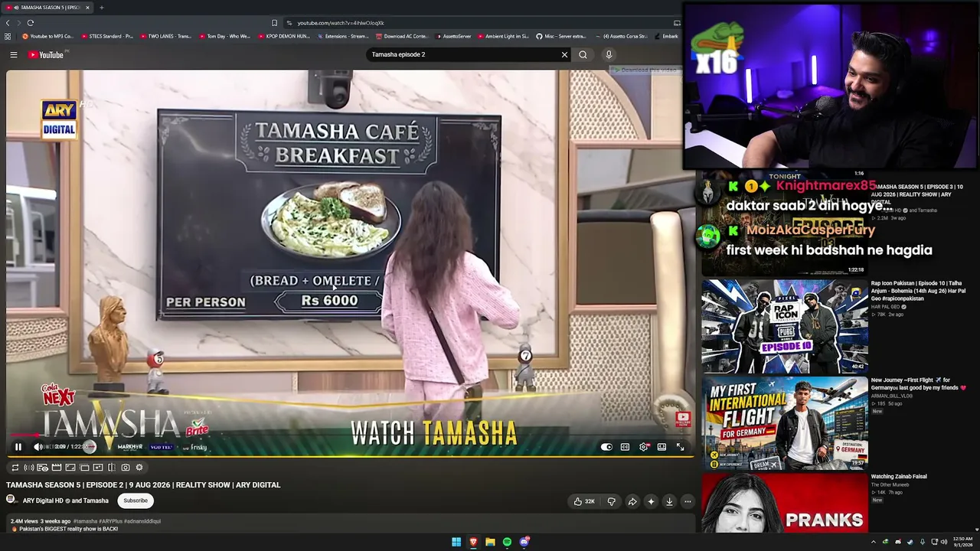Screen dimensions: 980x551
Task: Pause the Tamasha video playback
Action: click(x=18, y=447)
